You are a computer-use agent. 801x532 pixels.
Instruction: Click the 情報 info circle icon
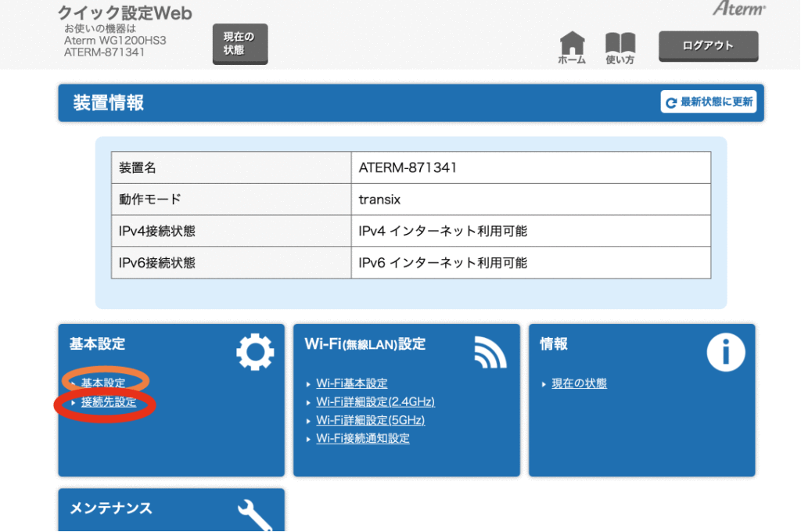point(725,352)
